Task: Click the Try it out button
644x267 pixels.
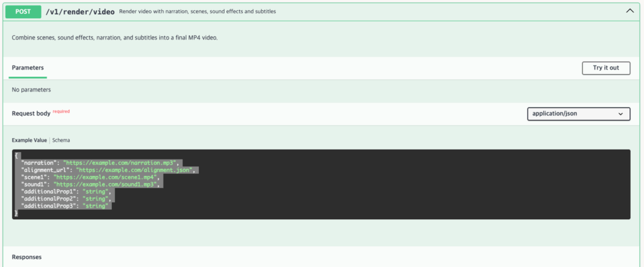Action: point(606,68)
